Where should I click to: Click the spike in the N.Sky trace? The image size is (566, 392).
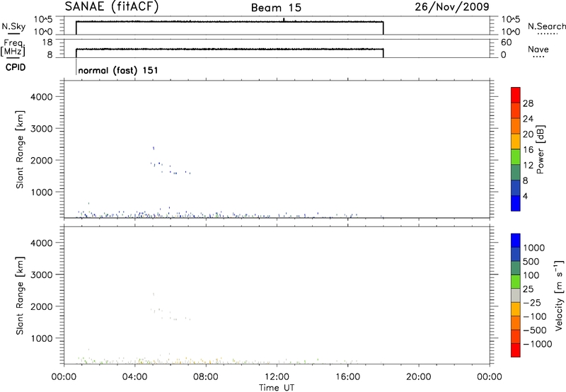pos(284,20)
